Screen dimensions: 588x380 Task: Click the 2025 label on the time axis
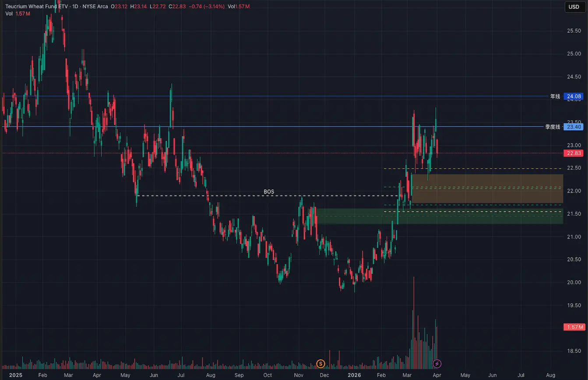pos(15,375)
